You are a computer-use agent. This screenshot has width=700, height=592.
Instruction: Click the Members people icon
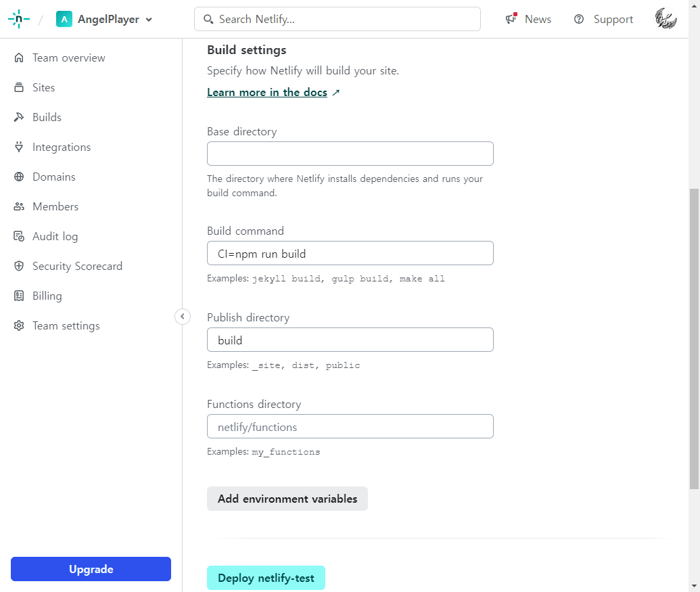(19, 206)
